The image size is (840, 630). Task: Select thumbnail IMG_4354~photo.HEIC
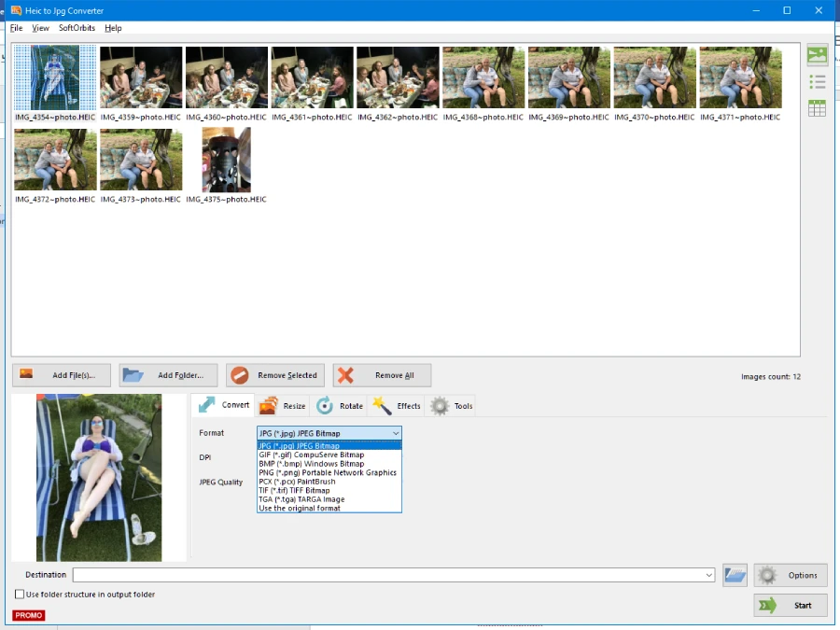pos(55,84)
